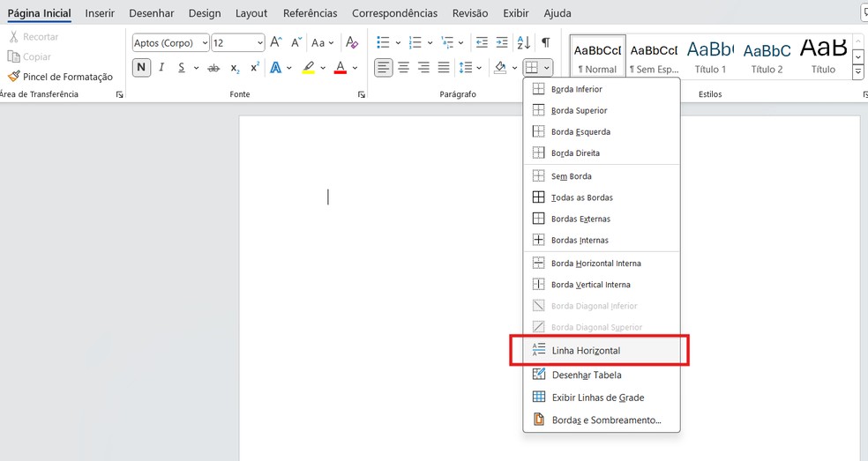The width and height of the screenshot is (868, 461).
Task: Choose Desenhar Tabela option
Action: 602,375
